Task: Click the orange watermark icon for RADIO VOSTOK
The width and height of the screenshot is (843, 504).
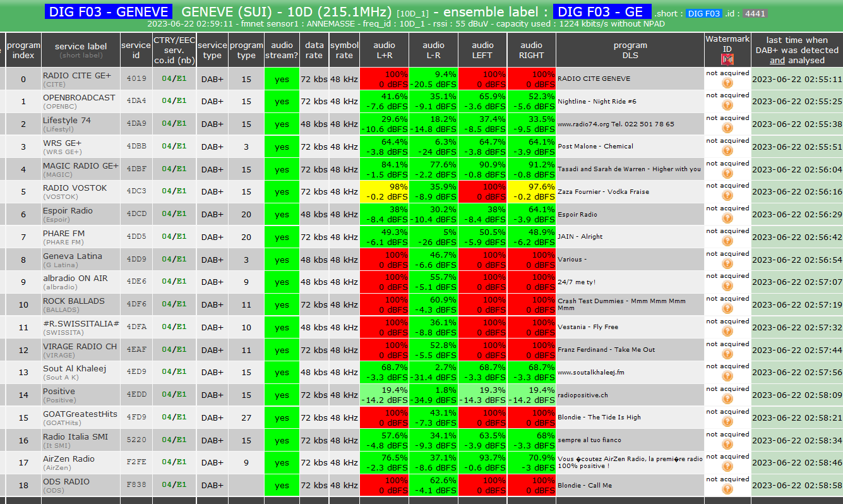Action: click(727, 196)
